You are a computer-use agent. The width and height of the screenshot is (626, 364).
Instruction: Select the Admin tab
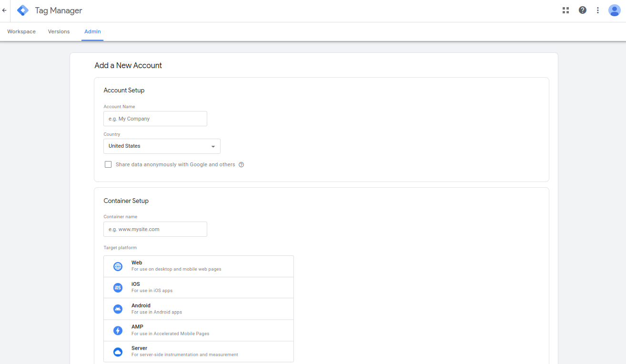[x=92, y=31]
